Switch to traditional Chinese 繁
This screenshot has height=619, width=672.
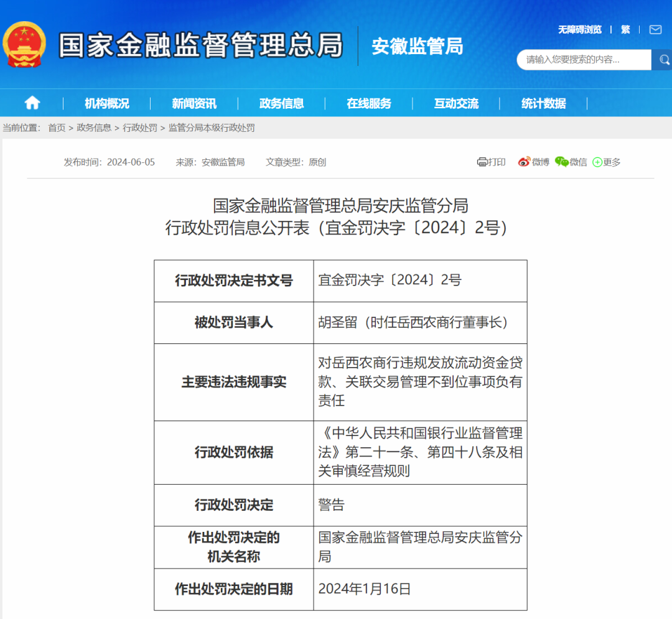[625, 30]
